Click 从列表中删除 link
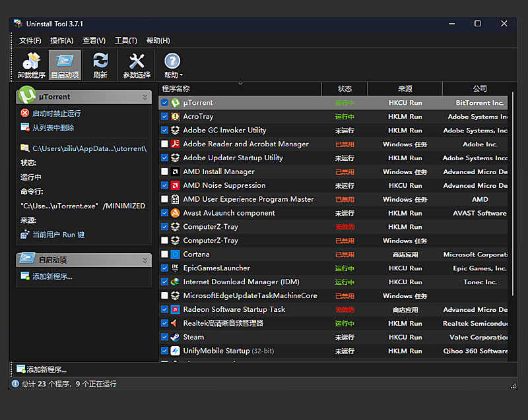Image resolution: width=528 pixels, height=420 pixels. click(x=53, y=128)
